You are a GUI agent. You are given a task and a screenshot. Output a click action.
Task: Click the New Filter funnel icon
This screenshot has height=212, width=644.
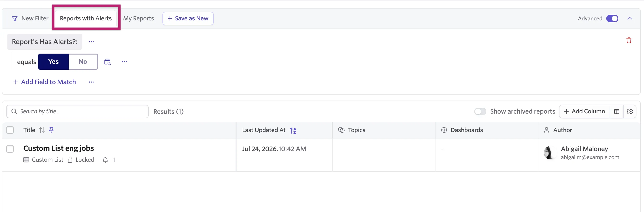15,19
